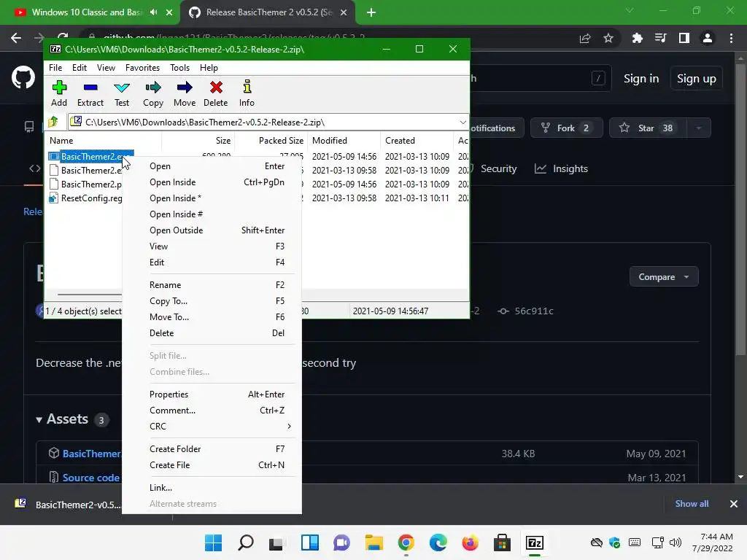Select Properties in the context menu
Image resolution: width=747 pixels, height=560 pixels.
click(x=212, y=394)
